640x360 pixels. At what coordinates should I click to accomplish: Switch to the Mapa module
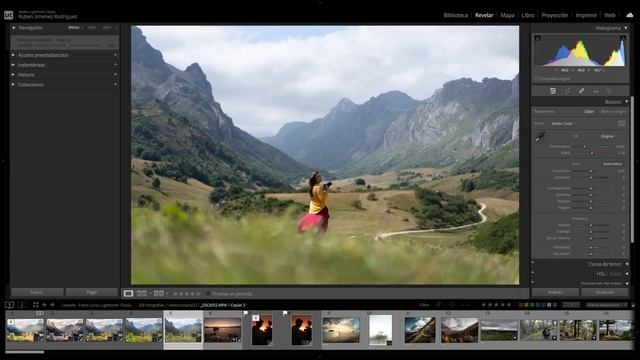click(x=507, y=15)
